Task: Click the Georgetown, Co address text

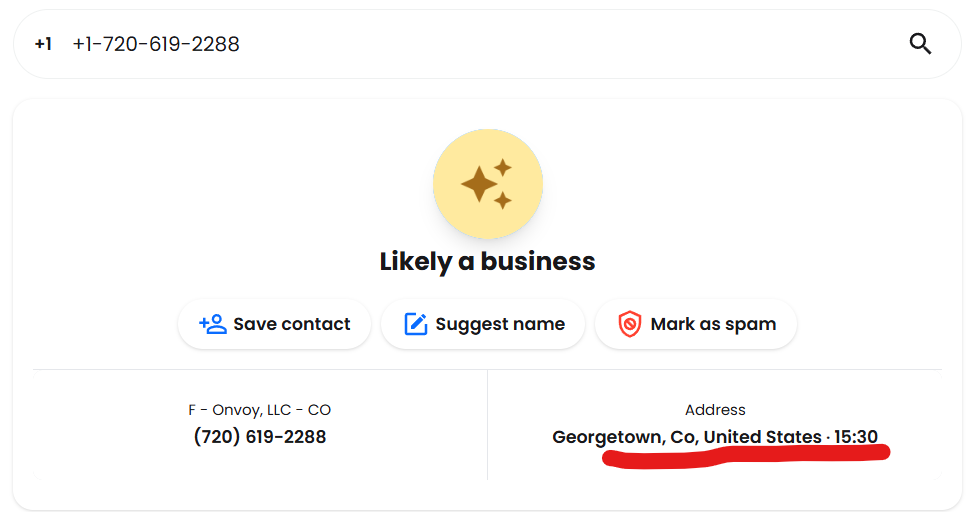Action: pos(623,437)
